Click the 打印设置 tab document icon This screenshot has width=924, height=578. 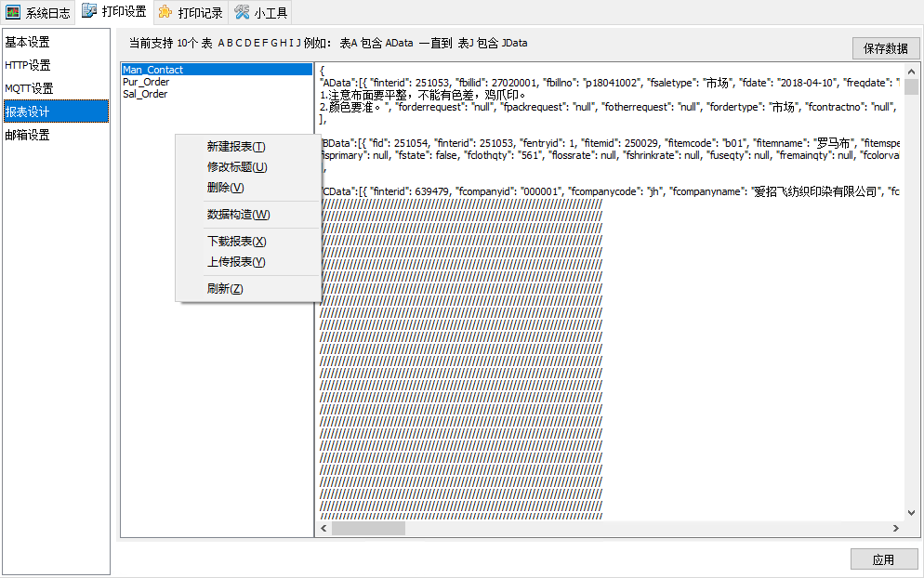point(89,10)
